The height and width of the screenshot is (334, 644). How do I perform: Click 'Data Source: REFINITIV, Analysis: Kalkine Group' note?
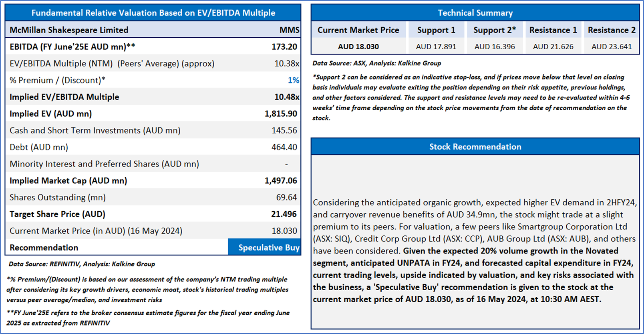(82, 264)
